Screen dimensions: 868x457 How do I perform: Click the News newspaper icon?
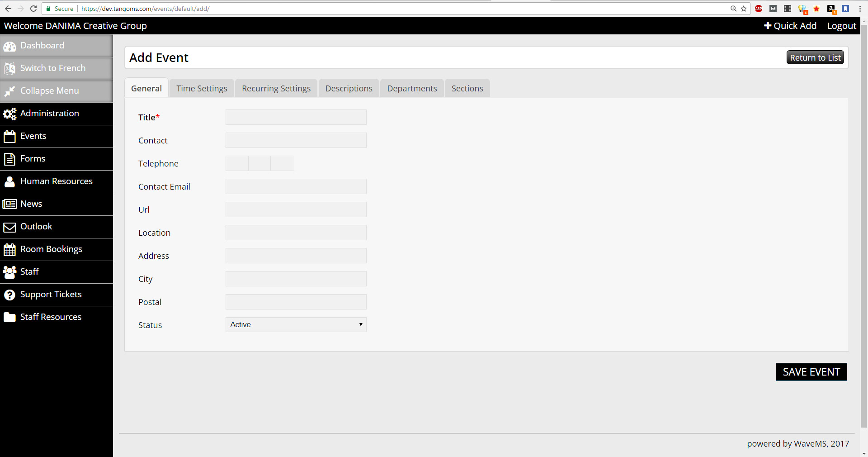click(9, 204)
